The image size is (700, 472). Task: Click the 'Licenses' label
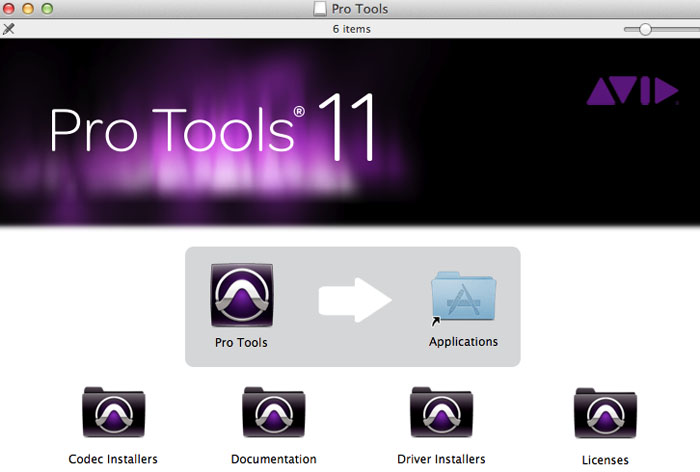605,460
